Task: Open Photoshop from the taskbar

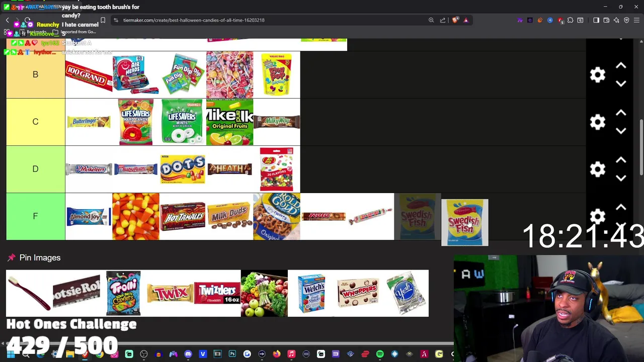Action: point(232,354)
